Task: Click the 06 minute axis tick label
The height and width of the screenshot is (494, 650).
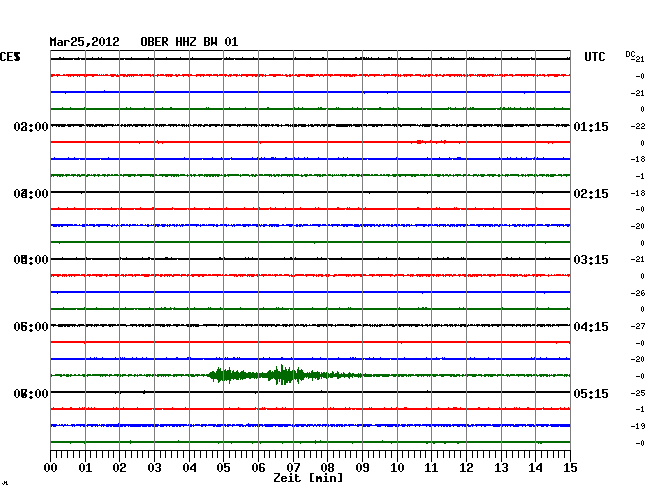Action: [258, 468]
